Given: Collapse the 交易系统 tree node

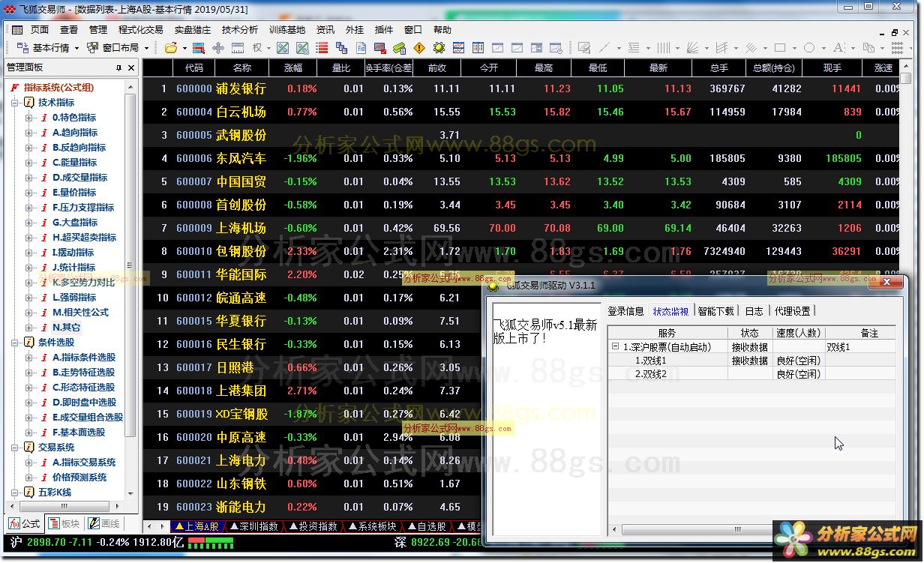Looking at the screenshot, I should click(x=15, y=448).
